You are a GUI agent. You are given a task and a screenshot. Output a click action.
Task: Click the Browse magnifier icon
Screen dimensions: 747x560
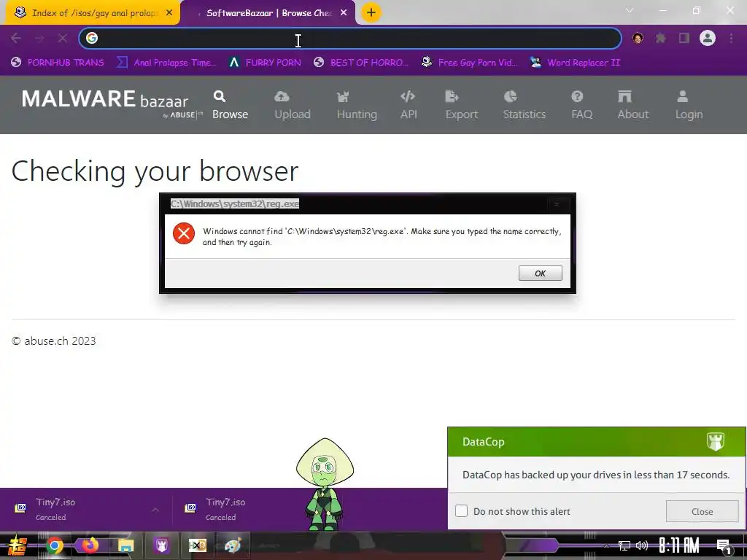click(x=219, y=97)
